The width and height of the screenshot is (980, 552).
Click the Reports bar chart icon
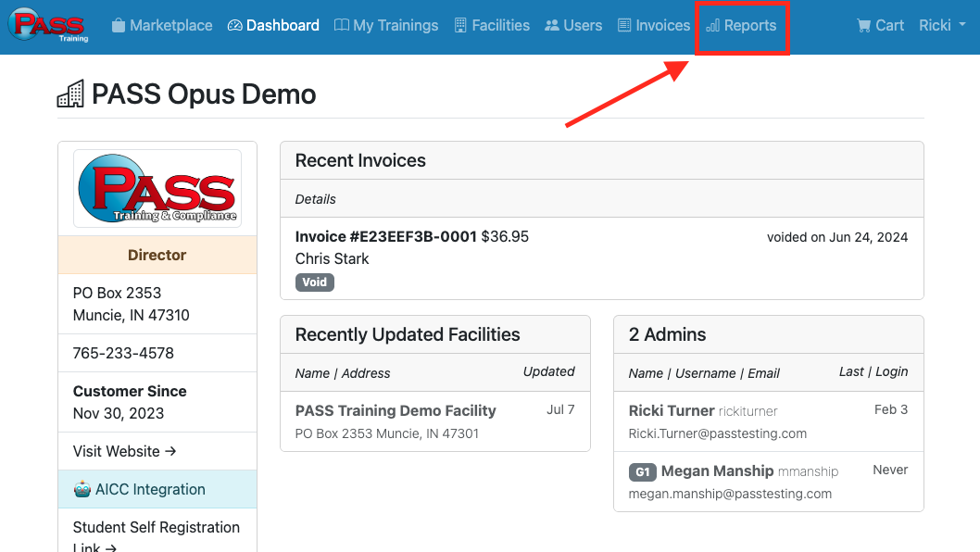click(712, 26)
